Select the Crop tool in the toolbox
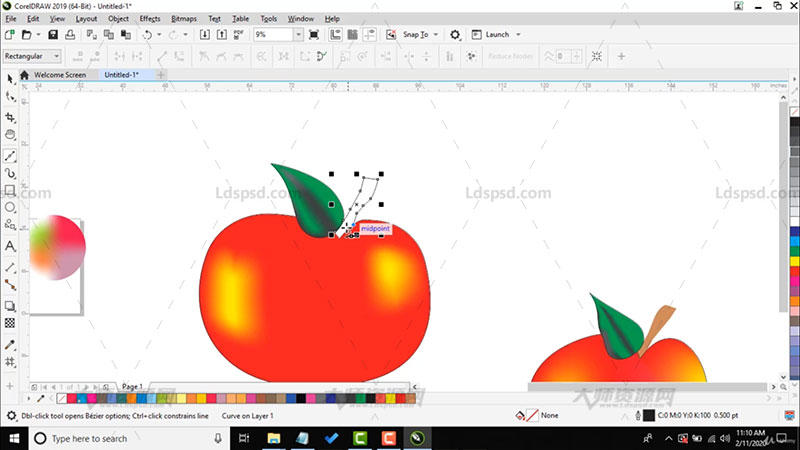This screenshot has height=450, width=800. [10, 117]
